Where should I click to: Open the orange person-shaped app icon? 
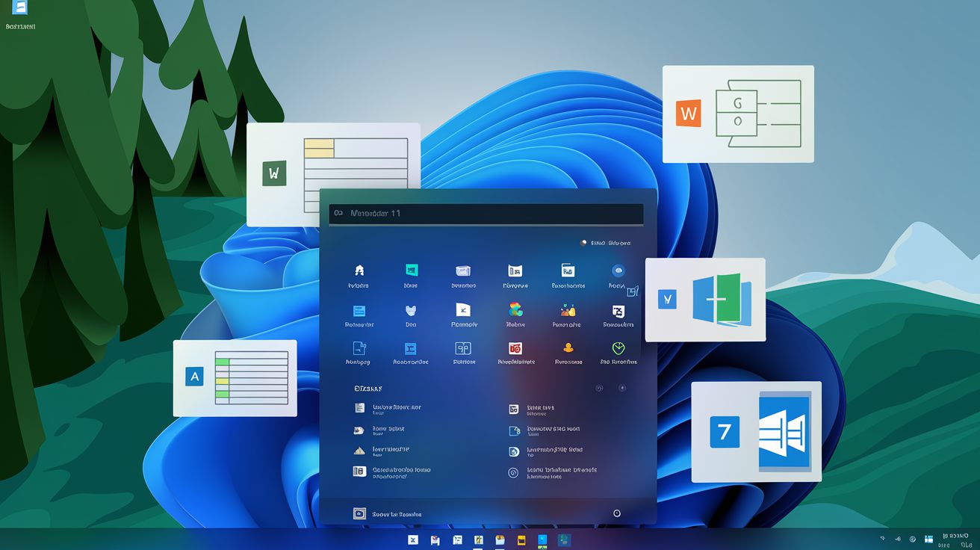tap(568, 347)
